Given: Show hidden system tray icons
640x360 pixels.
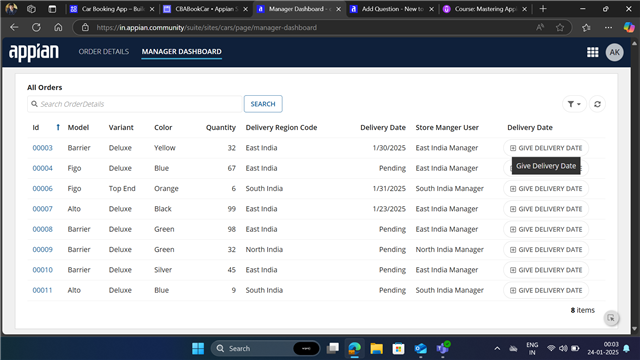Looking at the screenshot, I should (x=497, y=349).
